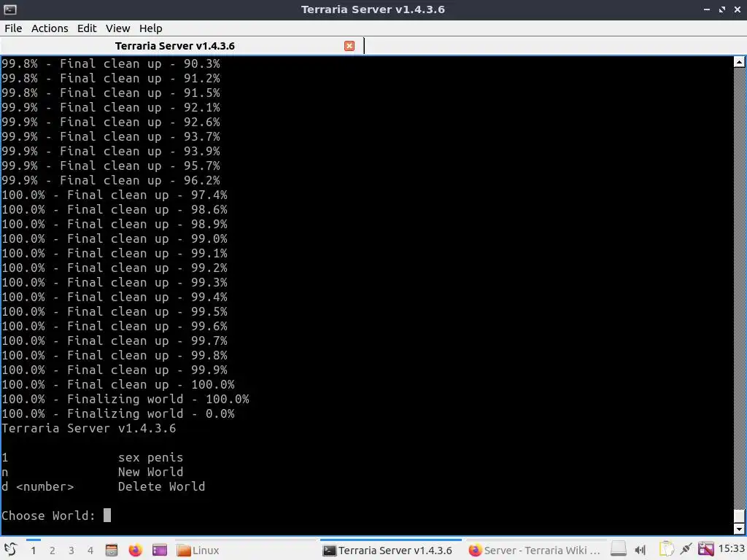Switch to workspace 4

[x=90, y=551]
